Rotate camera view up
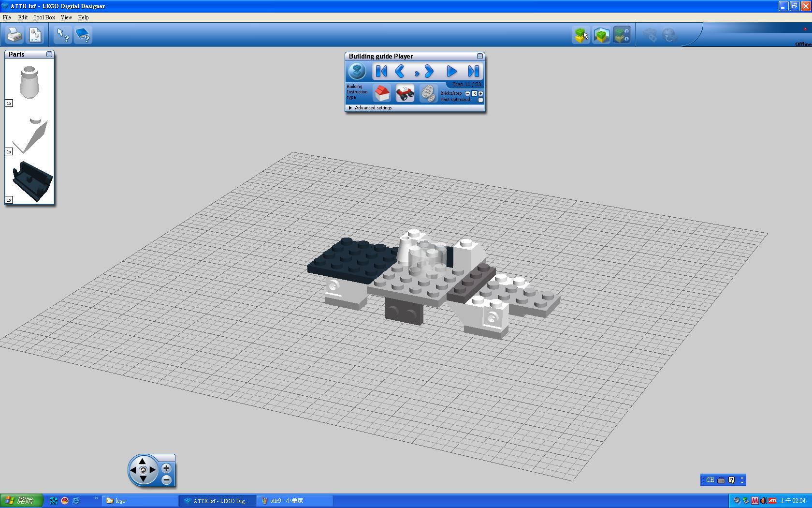Viewport: 812px width, 508px height. [x=143, y=461]
